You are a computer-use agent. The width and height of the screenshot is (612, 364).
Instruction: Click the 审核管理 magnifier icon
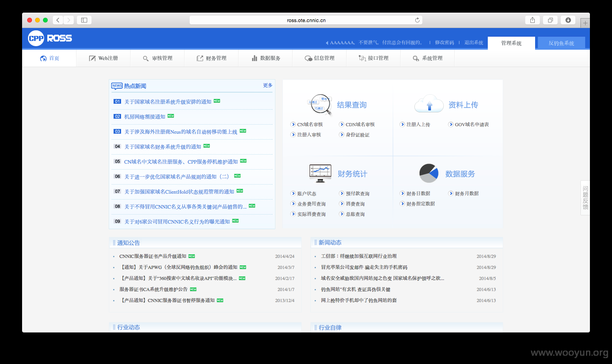[146, 58]
